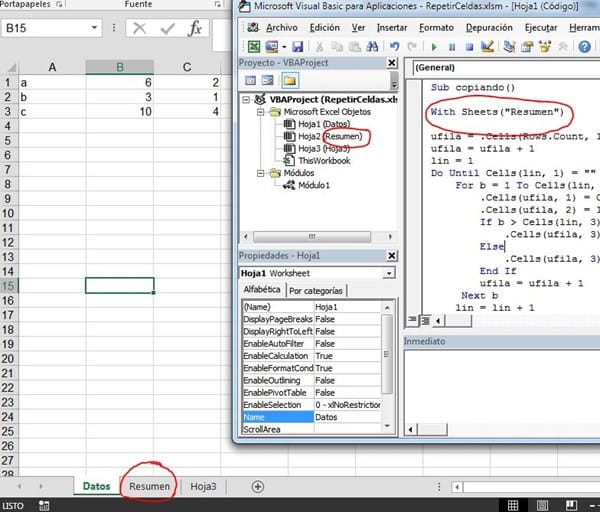Select Módulo1 in the project tree
This screenshot has width=600, height=512.
click(312, 185)
